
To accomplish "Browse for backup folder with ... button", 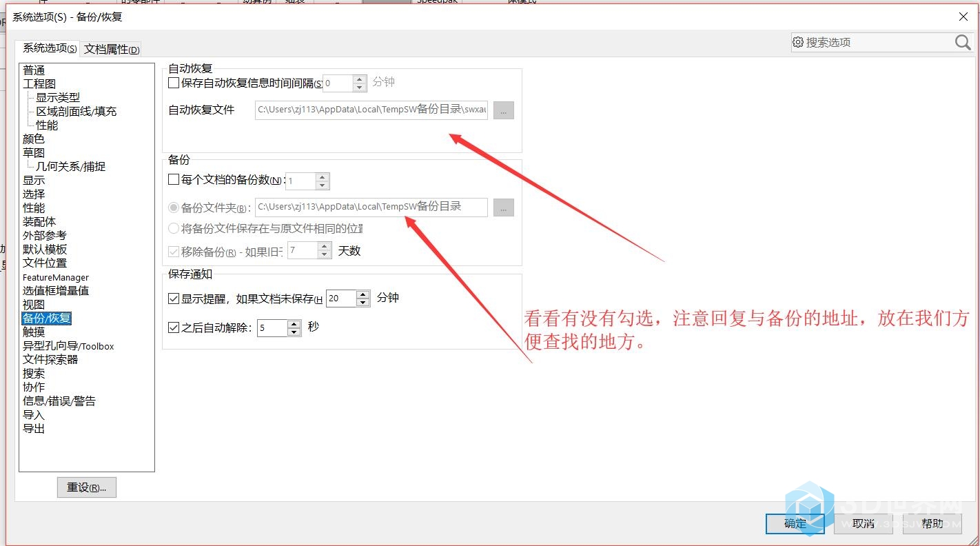I will pyautogui.click(x=504, y=207).
